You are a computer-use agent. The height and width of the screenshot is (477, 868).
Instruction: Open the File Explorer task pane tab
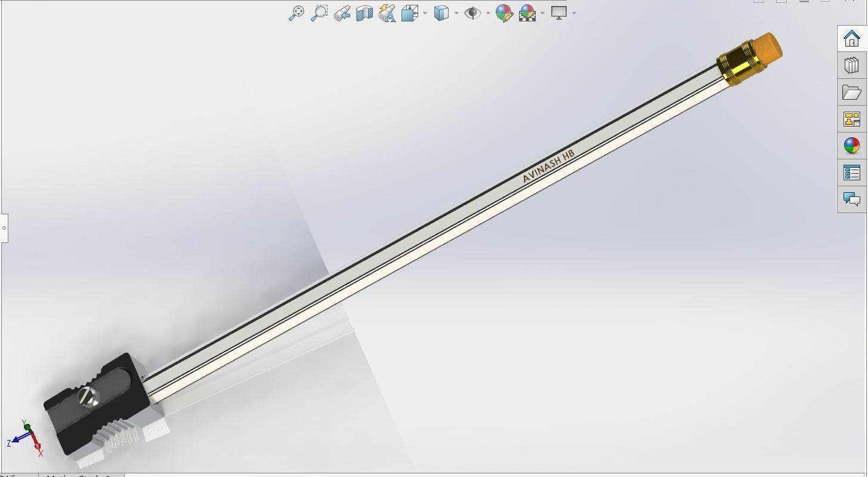tap(852, 92)
